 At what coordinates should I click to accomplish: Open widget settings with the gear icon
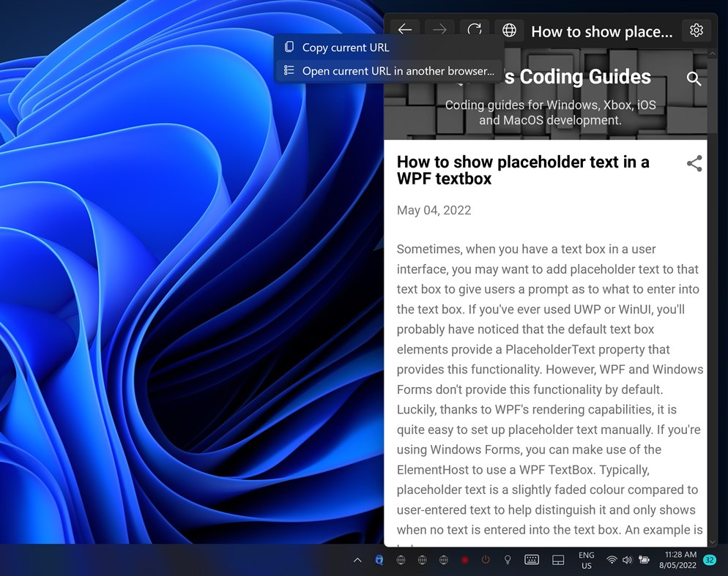pyautogui.click(x=696, y=30)
